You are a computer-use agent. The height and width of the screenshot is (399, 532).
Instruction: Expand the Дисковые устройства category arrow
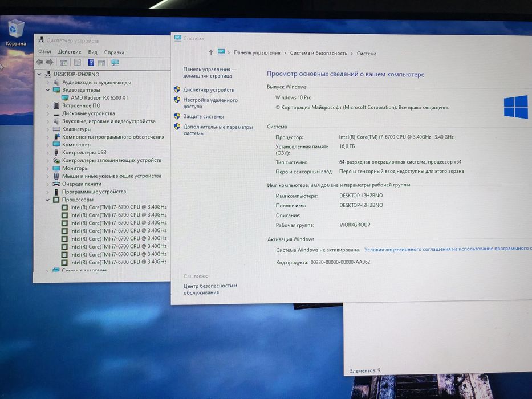(x=47, y=113)
